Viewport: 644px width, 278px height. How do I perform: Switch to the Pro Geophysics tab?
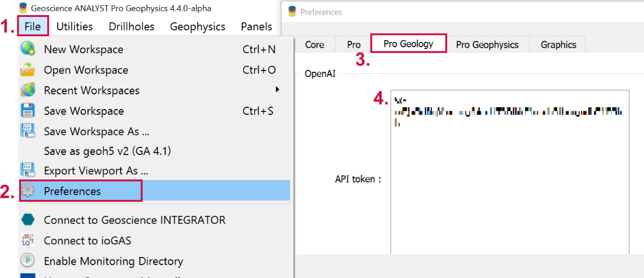[487, 44]
